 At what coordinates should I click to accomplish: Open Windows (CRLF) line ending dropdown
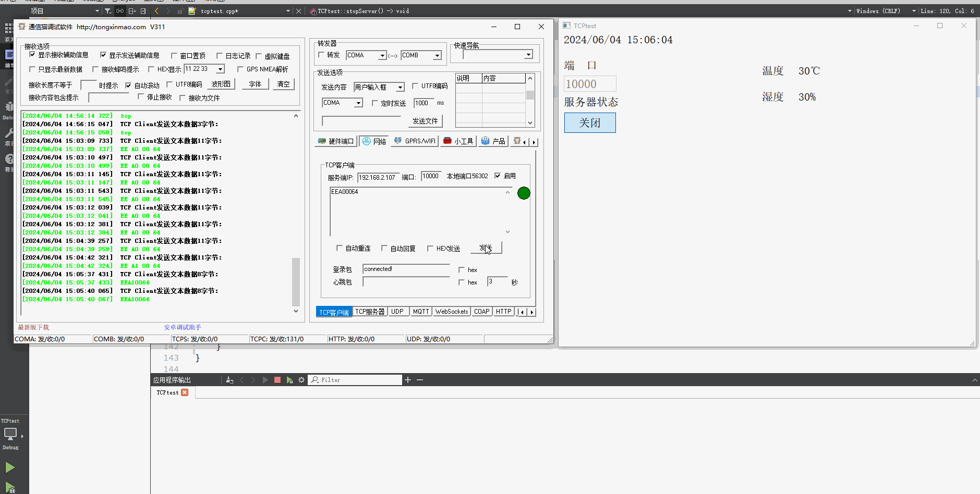(x=914, y=11)
